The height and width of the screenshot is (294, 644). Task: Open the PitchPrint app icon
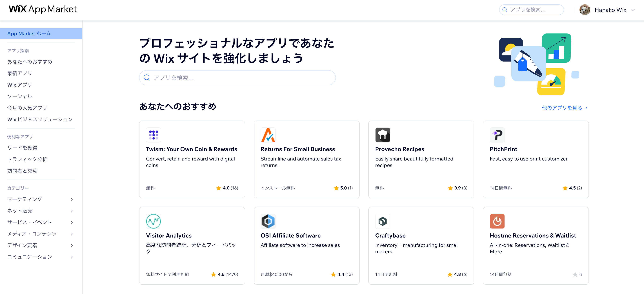point(497,135)
